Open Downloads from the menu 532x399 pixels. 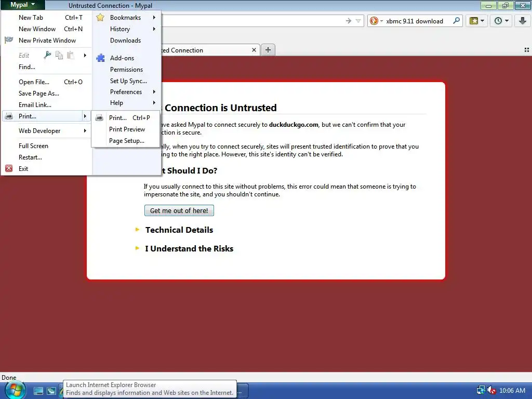coord(126,41)
